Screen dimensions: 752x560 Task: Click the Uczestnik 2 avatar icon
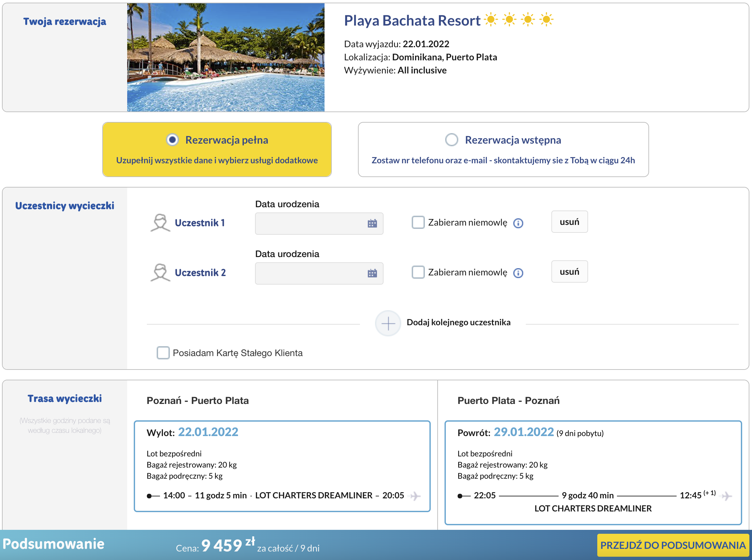point(160,272)
